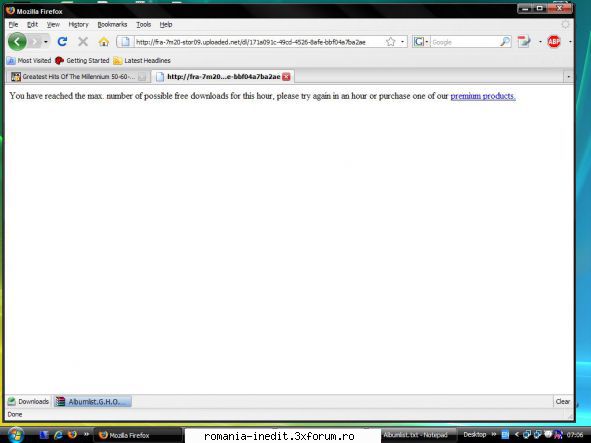
Task: Open the Desktop toolbar on taskbar
Action: click(475, 435)
